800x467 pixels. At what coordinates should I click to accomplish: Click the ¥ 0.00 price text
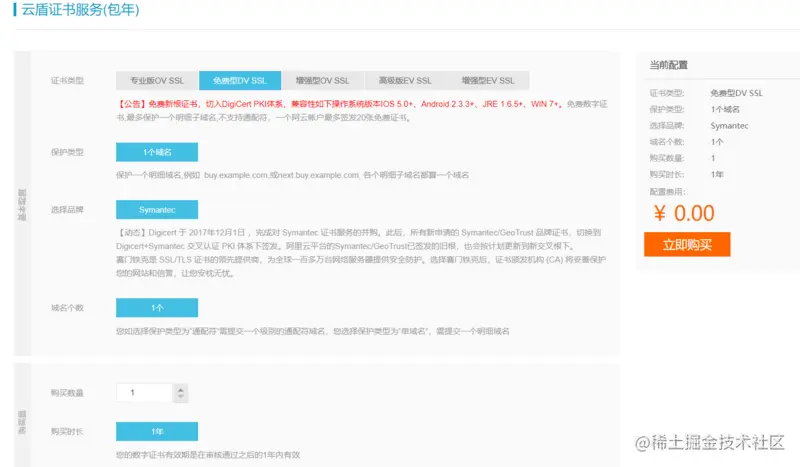684,213
